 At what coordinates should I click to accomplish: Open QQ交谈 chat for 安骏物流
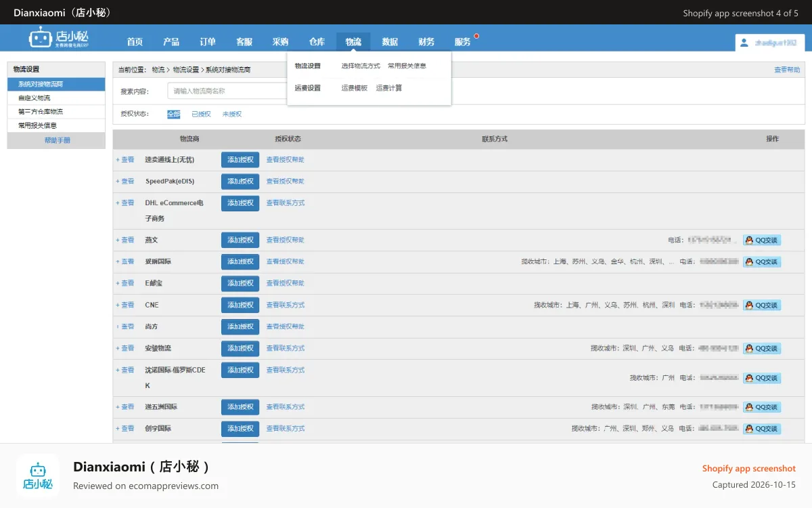(762, 349)
